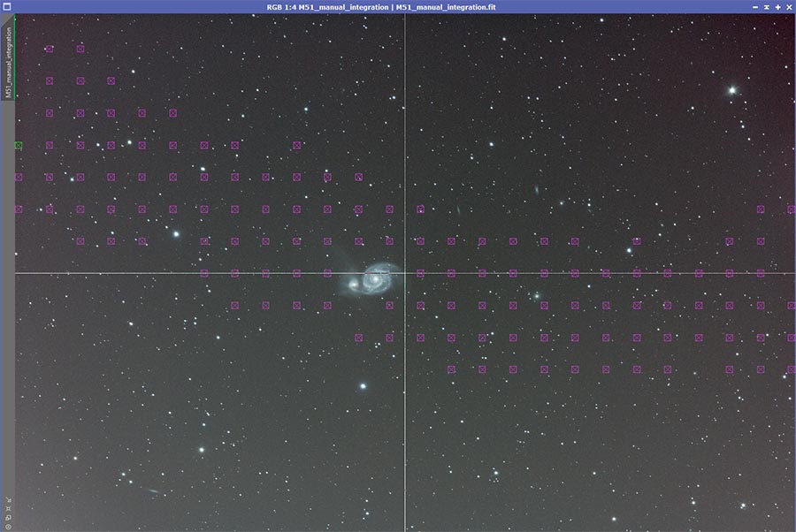
Task: Select the last magenta sample in bottom row
Action: [x=791, y=369]
